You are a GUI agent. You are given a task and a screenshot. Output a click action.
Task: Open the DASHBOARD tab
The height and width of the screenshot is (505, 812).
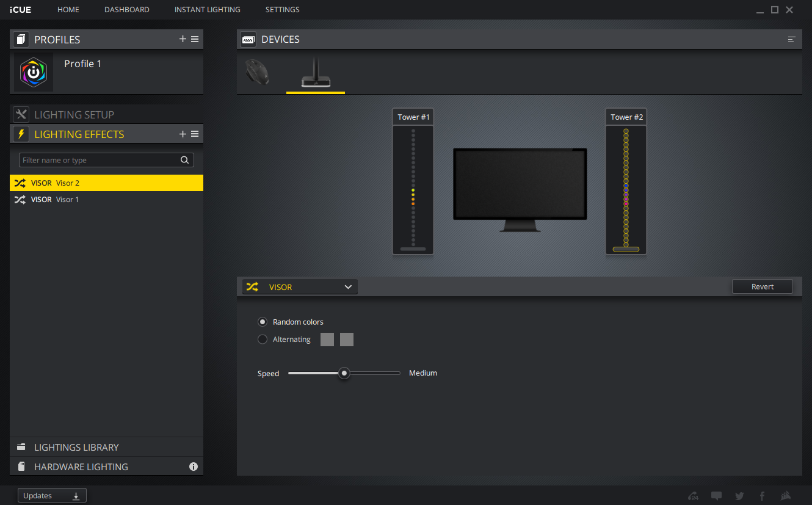point(127,10)
